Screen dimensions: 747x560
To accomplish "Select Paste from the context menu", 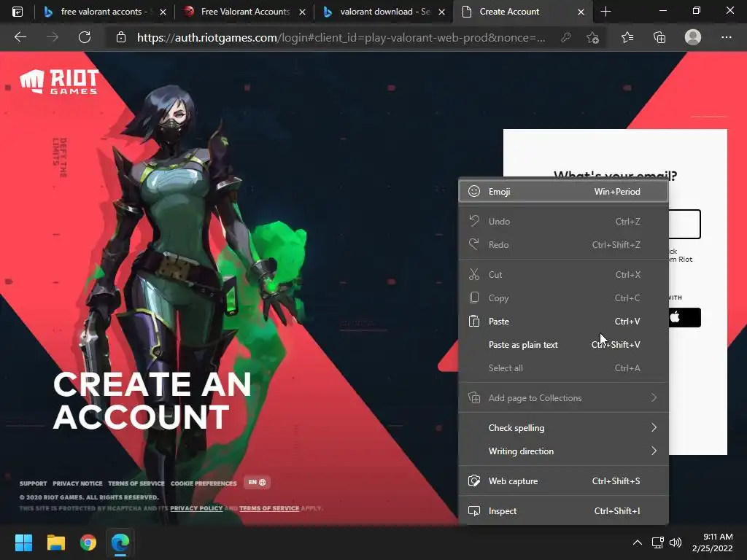I will point(563,322).
